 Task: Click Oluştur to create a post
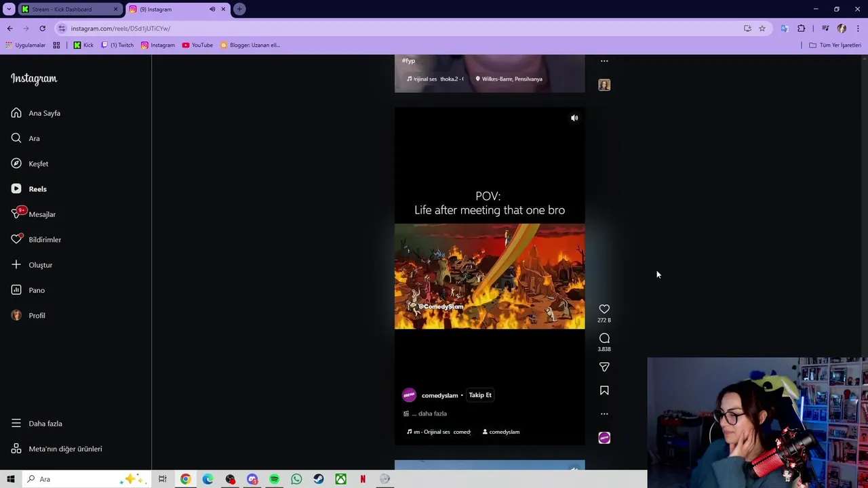(32, 265)
